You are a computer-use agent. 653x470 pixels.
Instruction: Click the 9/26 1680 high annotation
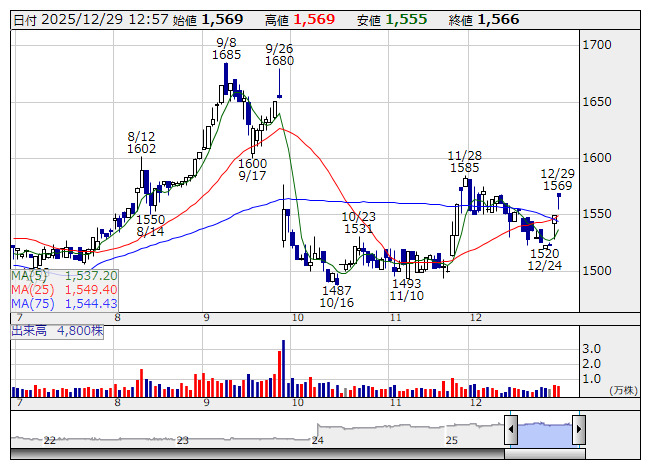279,55
